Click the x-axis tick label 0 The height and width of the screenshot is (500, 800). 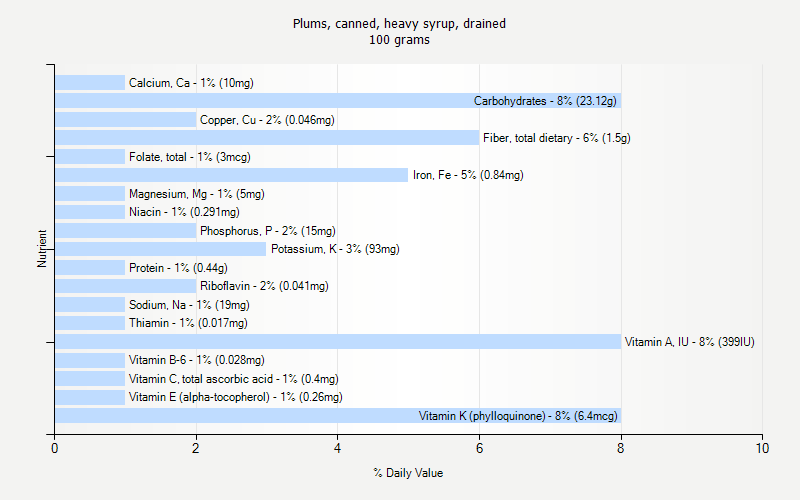click(55, 448)
